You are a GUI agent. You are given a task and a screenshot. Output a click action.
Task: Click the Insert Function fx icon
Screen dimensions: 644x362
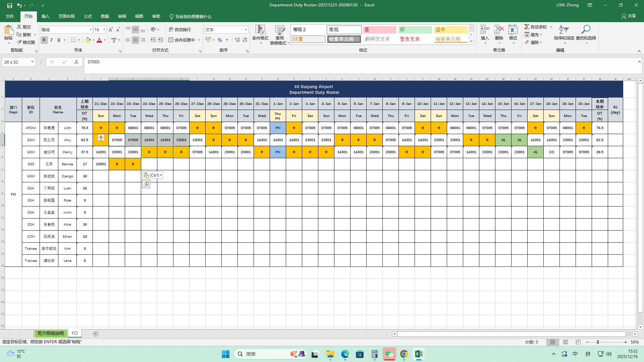tap(76, 62)
